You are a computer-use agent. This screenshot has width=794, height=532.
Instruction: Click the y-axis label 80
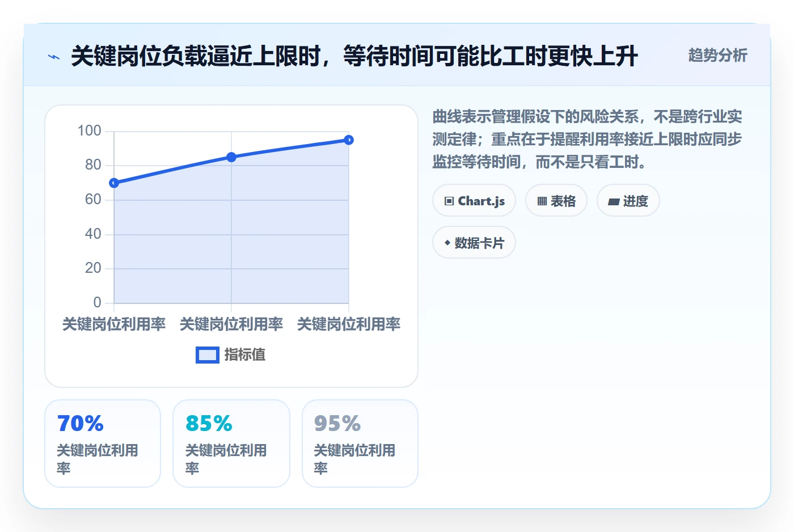pos(93,165)
